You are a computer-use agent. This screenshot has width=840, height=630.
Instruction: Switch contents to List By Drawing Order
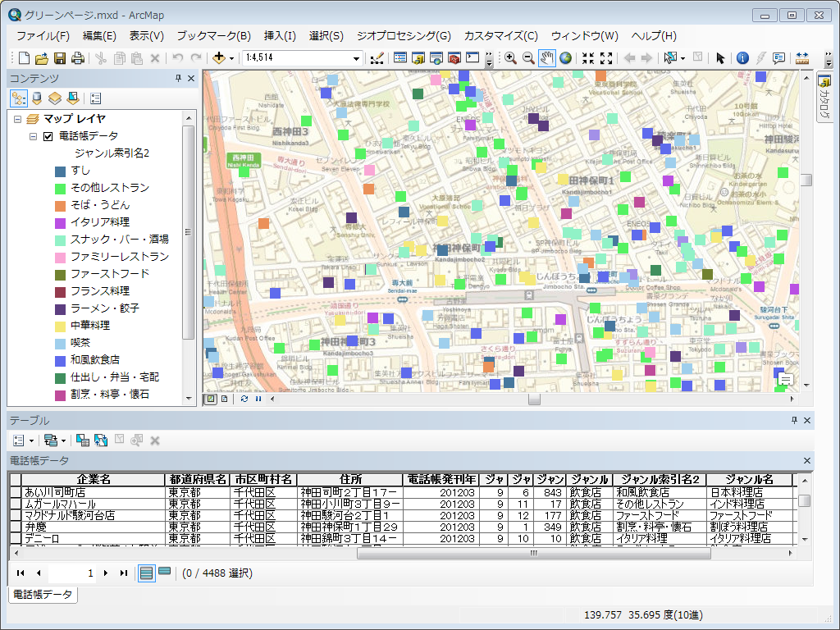(x=19, y=98)
